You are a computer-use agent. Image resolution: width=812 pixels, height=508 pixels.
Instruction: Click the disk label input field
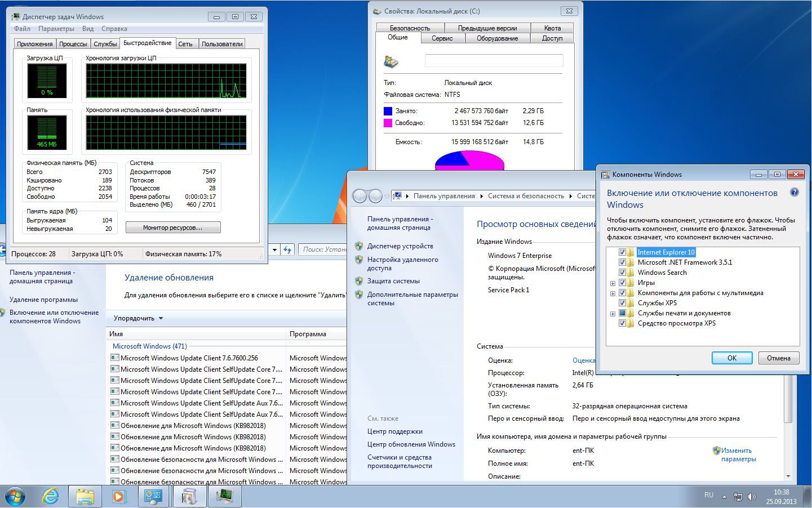click(x=494, y=61)
